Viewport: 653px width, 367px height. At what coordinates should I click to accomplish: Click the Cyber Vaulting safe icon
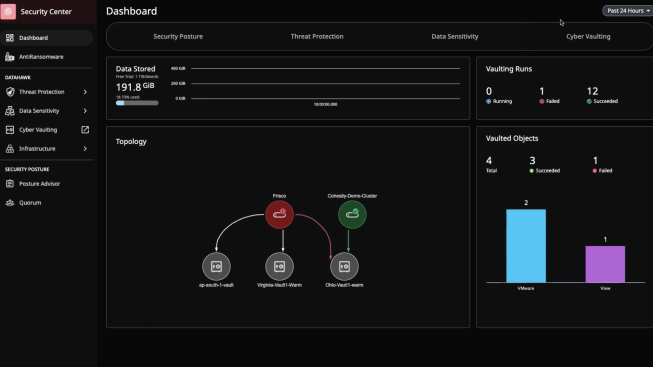(x=10, y=130)
